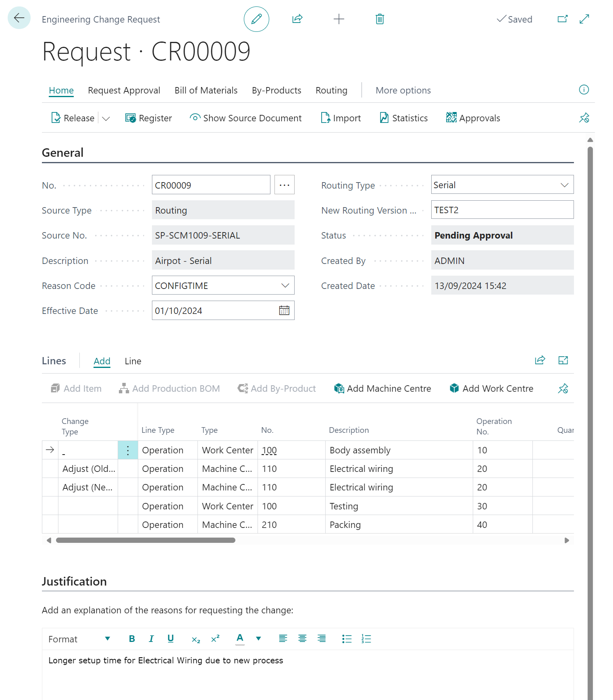The width and height of the screenshot is (613, 700).
Task: Open the info factbox pane icon
Action: 584,90
